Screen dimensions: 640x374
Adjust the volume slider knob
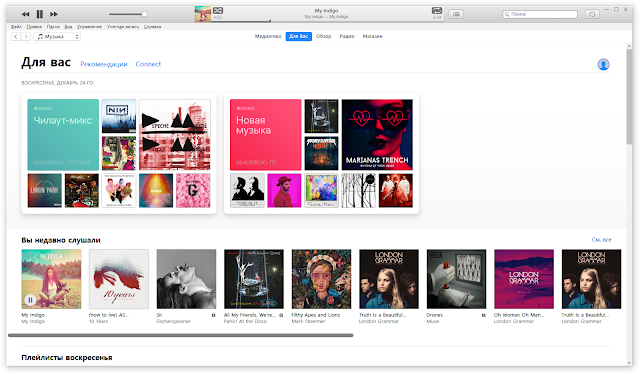pos(144,14)
